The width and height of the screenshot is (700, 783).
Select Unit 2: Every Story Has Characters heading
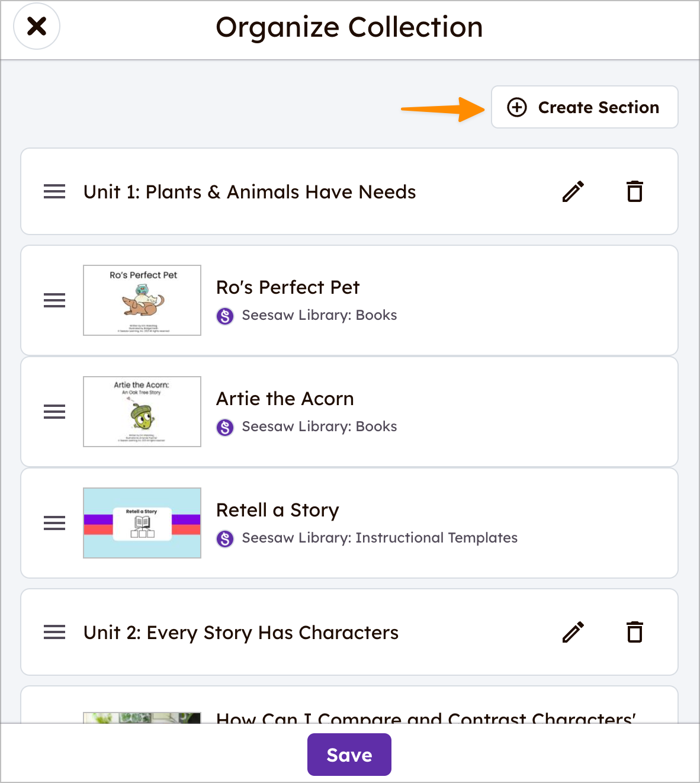pyautogui.click(x=241, y=633)
